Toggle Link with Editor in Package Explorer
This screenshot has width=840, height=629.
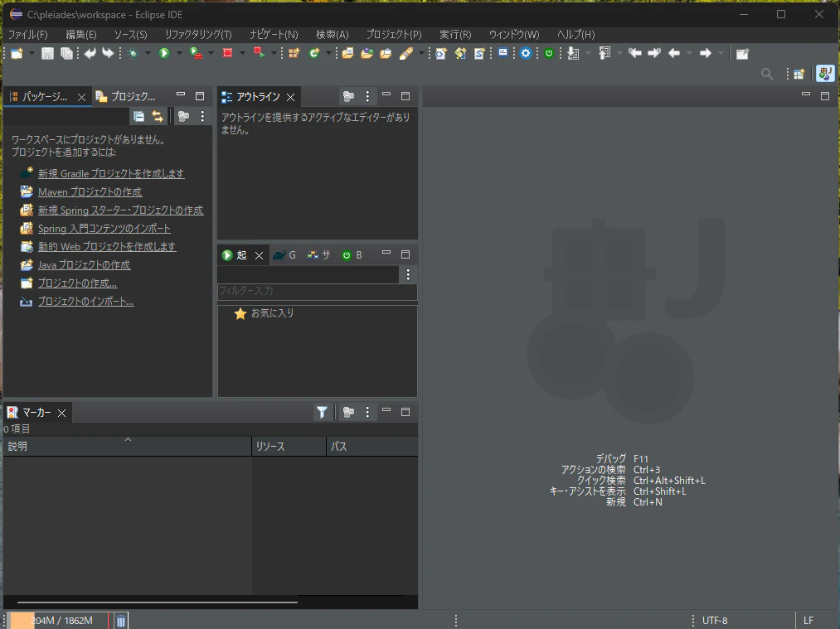click(157, 116)
